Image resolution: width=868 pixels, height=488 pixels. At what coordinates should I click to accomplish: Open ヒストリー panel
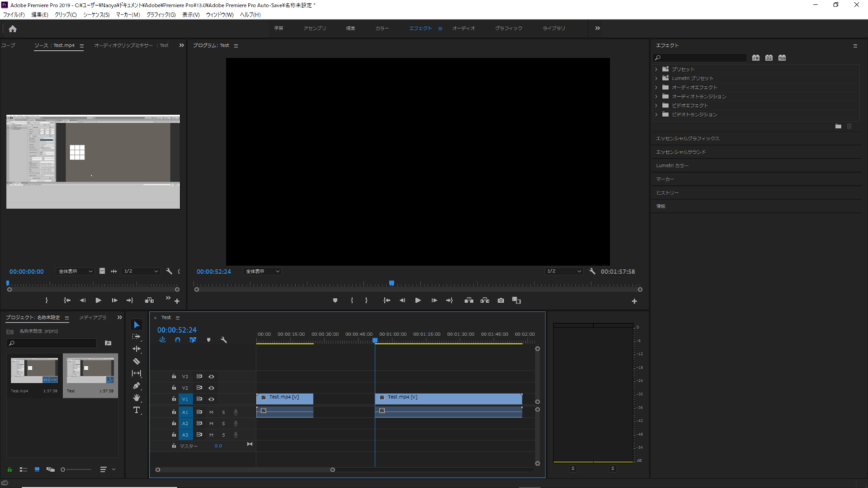[x=668, y=193]
